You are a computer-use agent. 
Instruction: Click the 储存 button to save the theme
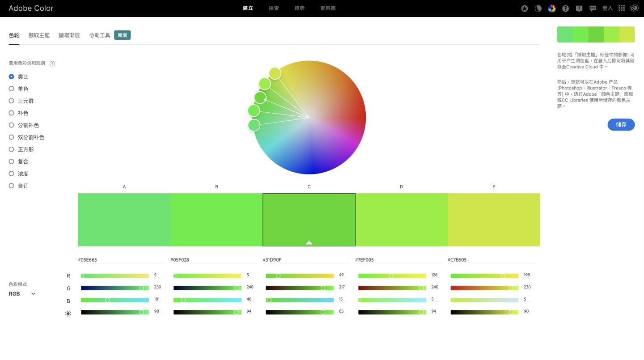coord(621,125)
